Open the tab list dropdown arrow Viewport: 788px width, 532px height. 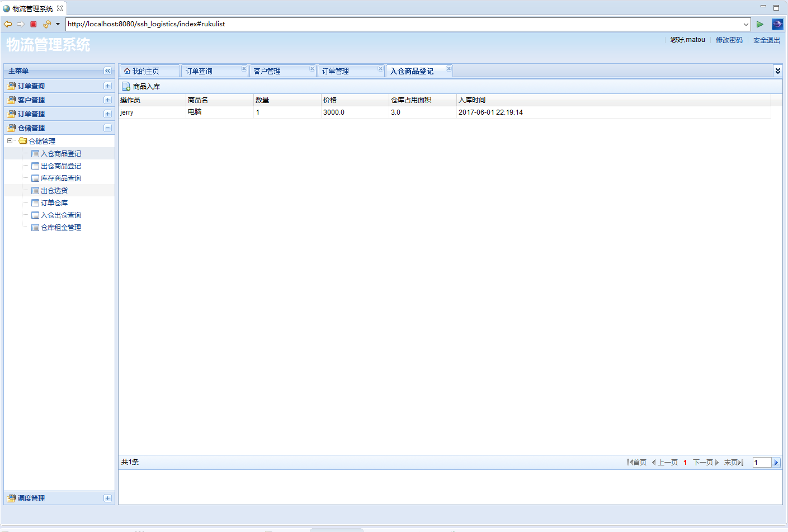[x=777, y=70]
